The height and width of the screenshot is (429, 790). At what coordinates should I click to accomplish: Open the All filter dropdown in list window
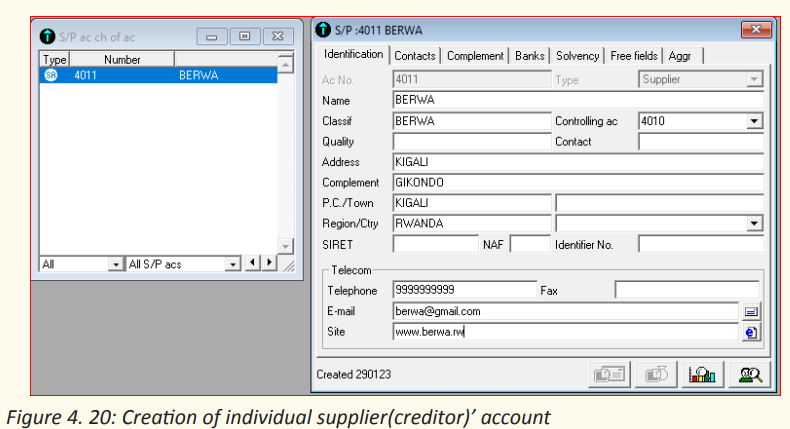116,264
